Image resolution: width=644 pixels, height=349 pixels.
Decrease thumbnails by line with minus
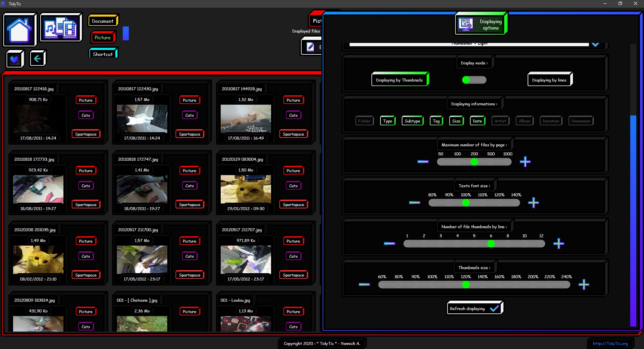tap(389, 244)
